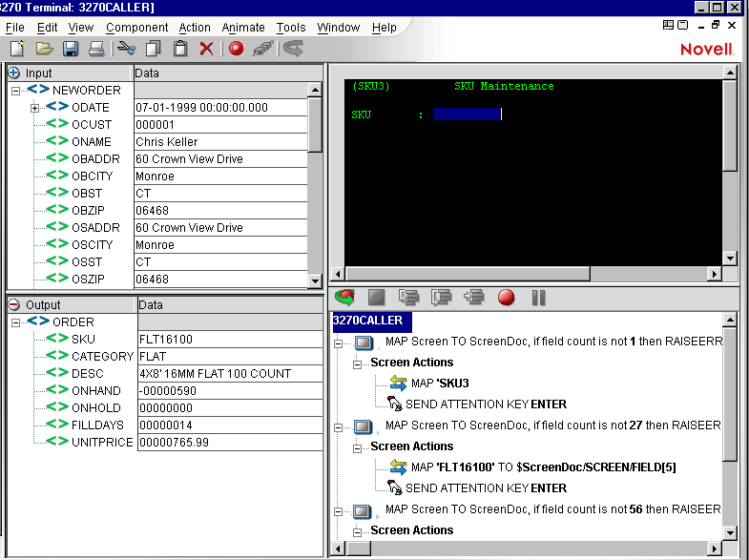This screenshot has width=749, height=560.
Task: Click the New document toolbar icon
Action: click(x=16, y=48)
